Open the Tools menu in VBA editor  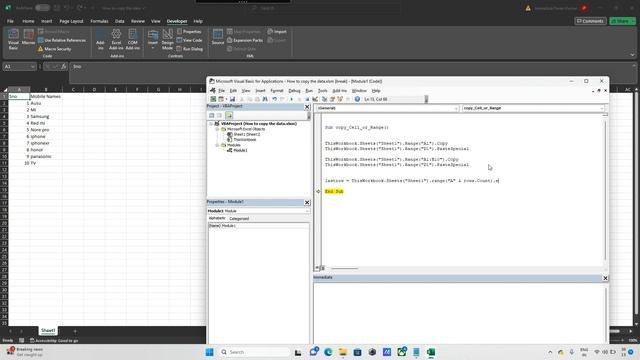pyautogui.click(x=322, y=91)
